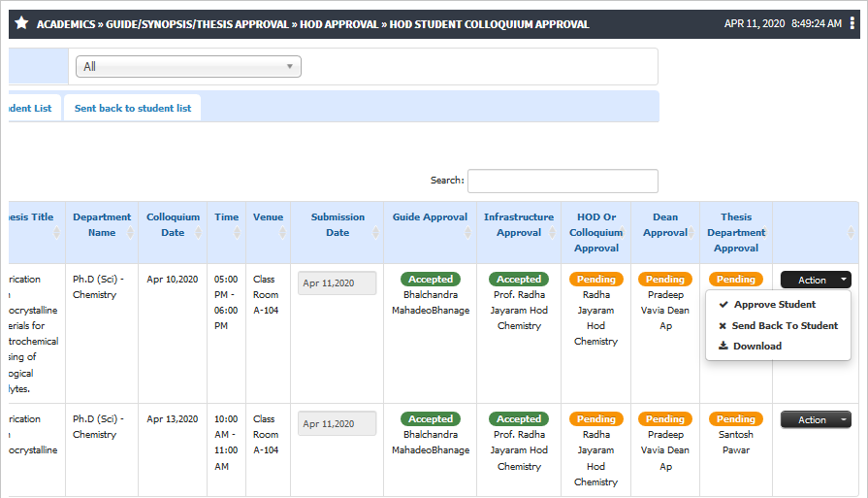The image size is (868, 498).
Task: Click Class Room A-104 venue in second row
Action: [x=266, y=434]
